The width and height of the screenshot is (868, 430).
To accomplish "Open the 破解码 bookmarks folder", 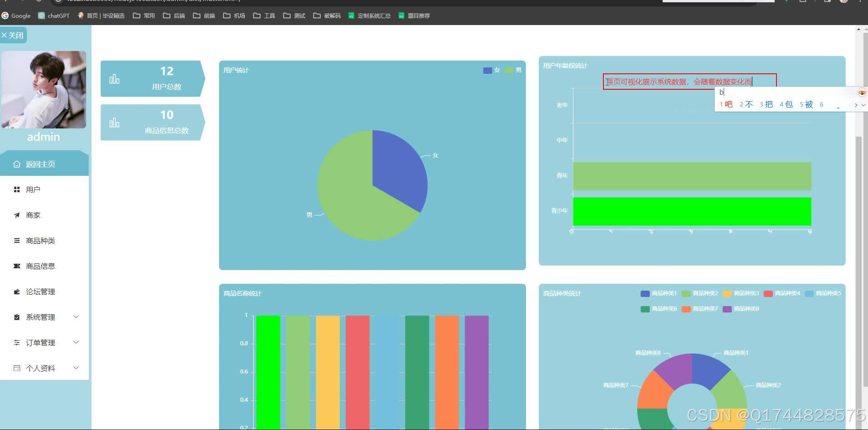I will (327, 15).
